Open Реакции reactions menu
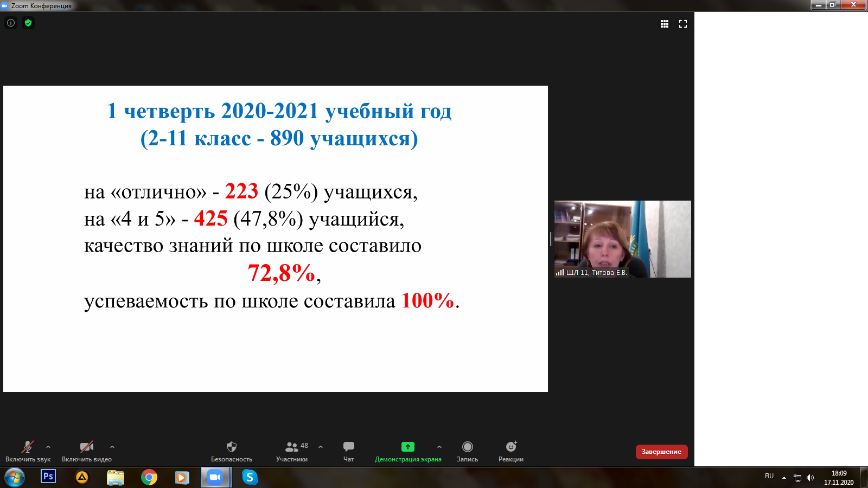The image size is (868, 488). coord(511,451)
